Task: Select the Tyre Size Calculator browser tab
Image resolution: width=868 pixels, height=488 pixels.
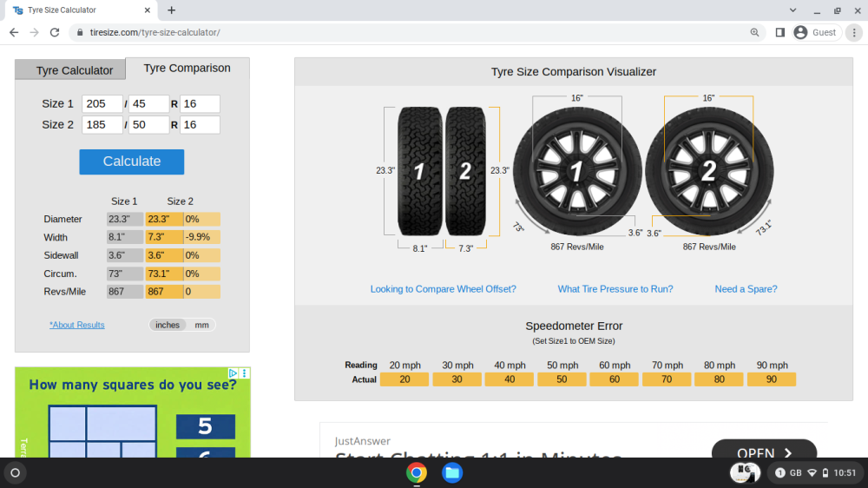Action: 80,10
